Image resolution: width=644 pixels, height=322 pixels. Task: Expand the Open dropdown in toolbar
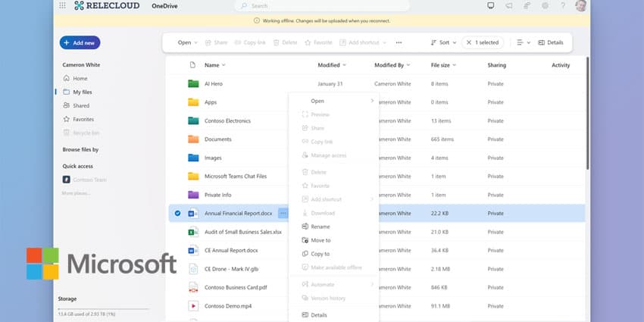[188, 42]
